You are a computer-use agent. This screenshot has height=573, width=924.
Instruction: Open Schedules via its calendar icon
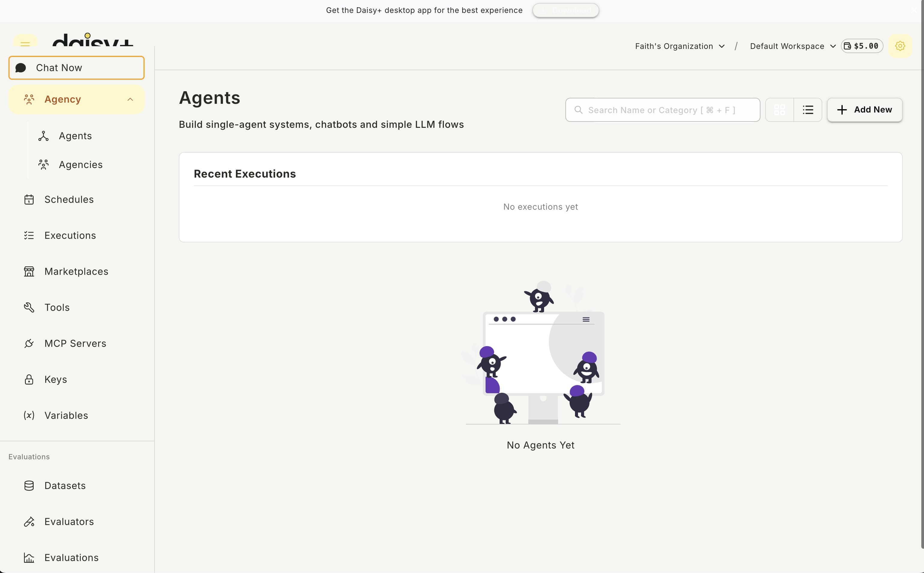(x=29, y=199)
